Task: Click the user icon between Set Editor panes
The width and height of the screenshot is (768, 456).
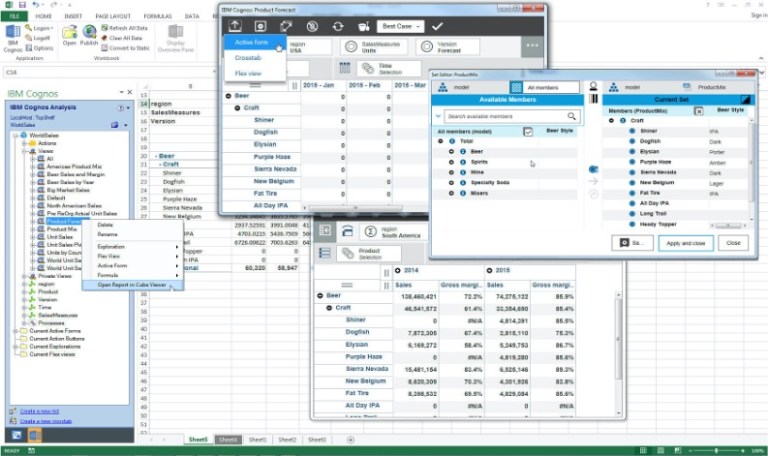Action: tap(593, 86)
